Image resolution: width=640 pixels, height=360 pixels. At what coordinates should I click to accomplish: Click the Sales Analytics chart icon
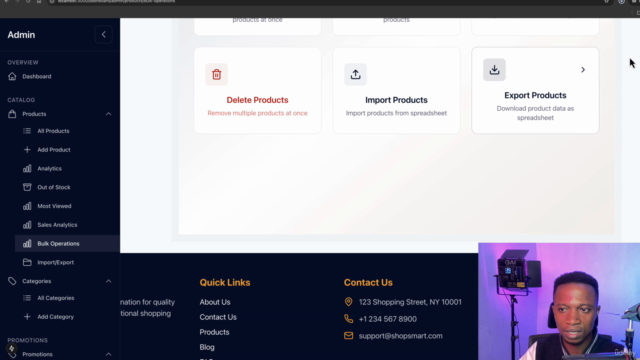(x=27, y=225)
